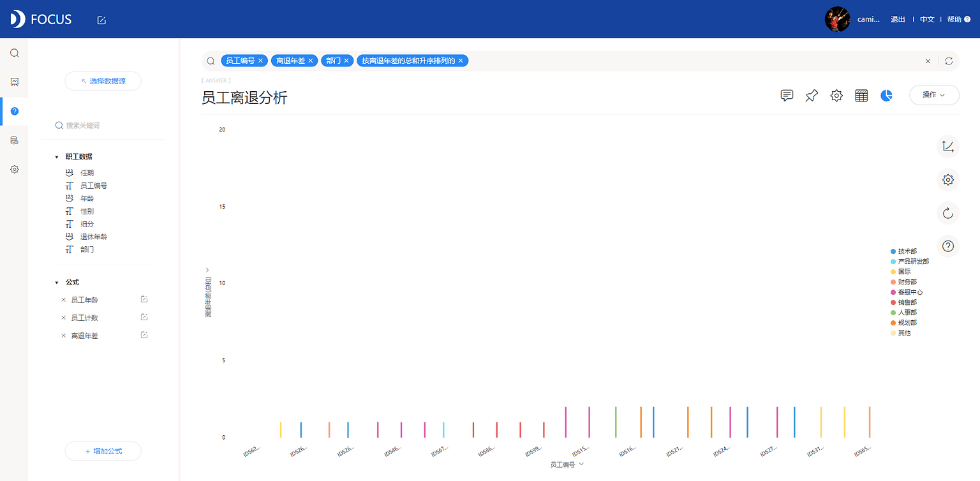This screenshot has width=980, height=481.
Task: Switch to table view icon
Action: click(861, 96)
